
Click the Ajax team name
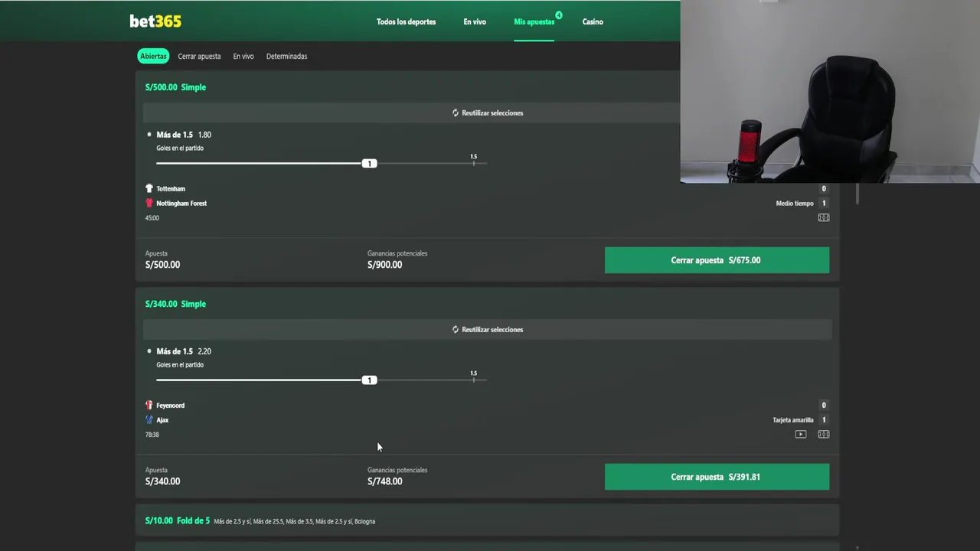click(x=162, y=419)
